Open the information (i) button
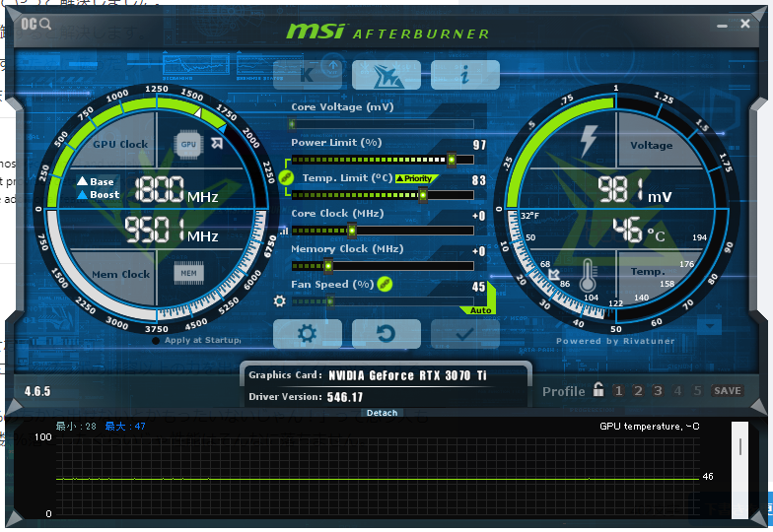 coord(465,75)
